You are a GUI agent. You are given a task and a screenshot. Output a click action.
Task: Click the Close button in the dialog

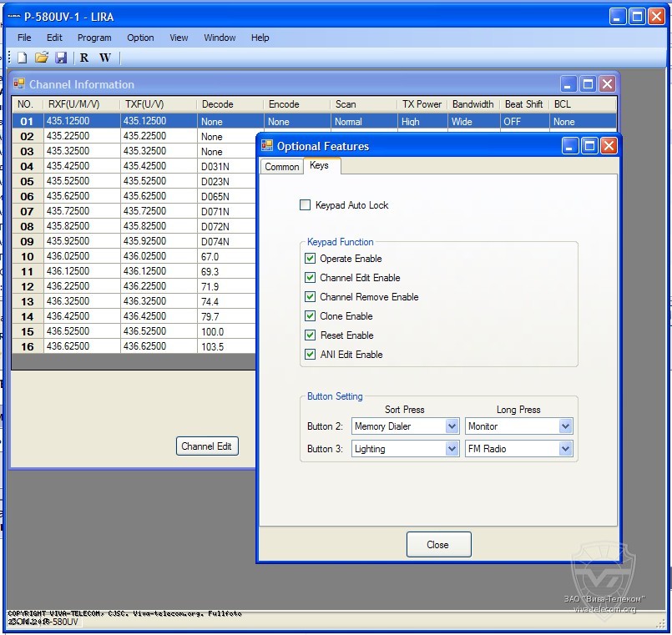tap(438, 545)
